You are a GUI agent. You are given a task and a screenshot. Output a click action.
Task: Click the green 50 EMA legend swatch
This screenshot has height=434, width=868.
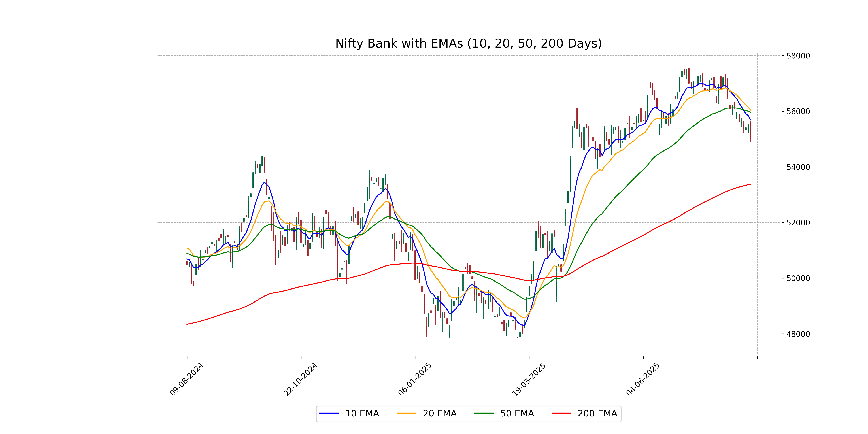(484, 413)
